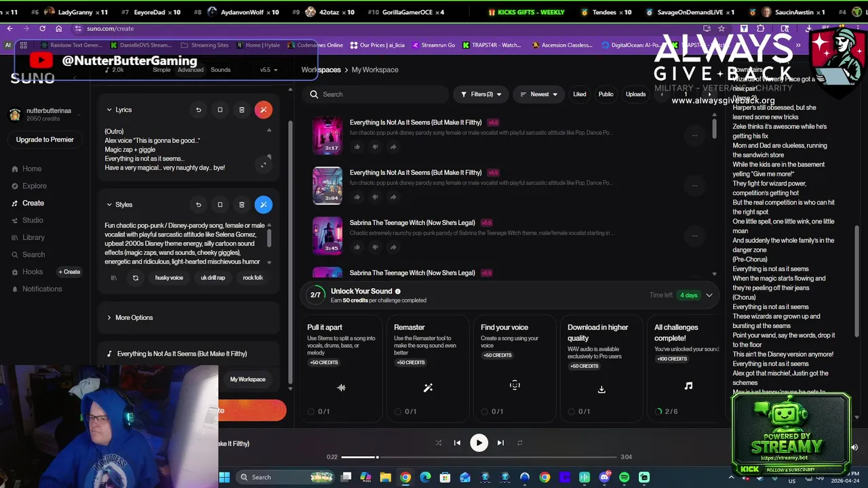Clear the lyrics with the trash icon
868x488 pixels.
(241, 110)
